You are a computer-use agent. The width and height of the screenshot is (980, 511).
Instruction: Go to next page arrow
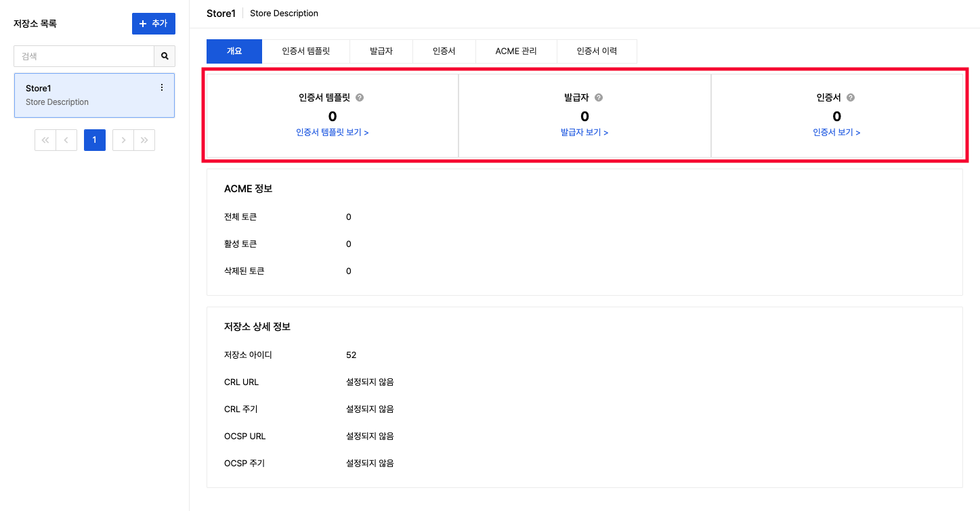coord(123,140)
